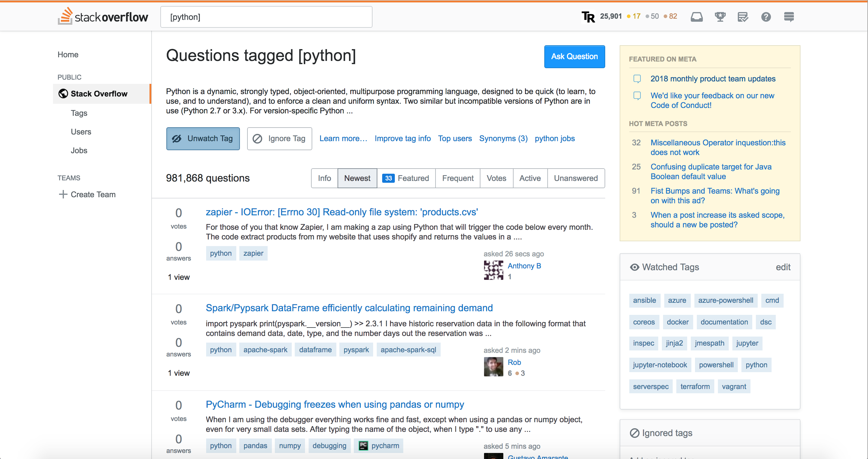Click ansible watched tag
This screenshot has width=868, height=459.
644,300
